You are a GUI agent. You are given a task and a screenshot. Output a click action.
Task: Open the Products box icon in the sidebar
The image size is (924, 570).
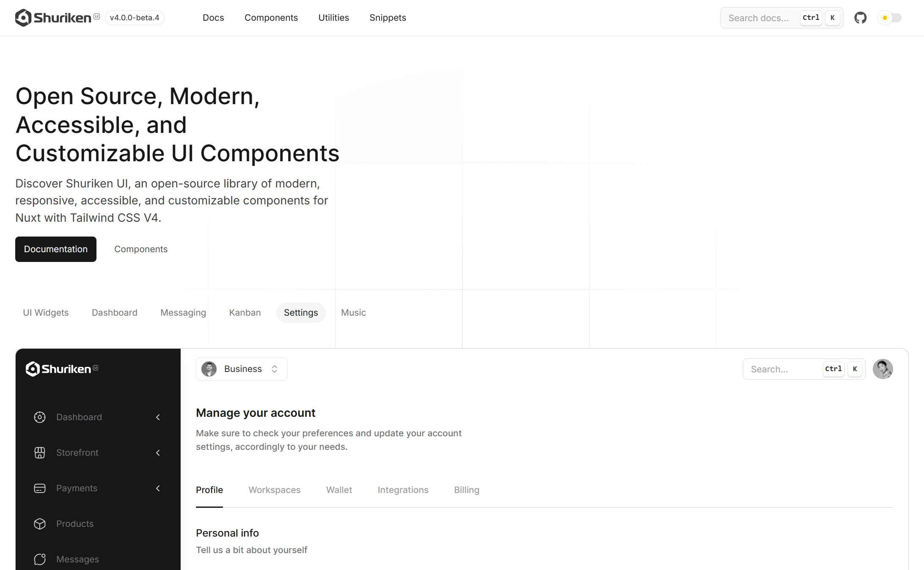(x=40, y=524)
